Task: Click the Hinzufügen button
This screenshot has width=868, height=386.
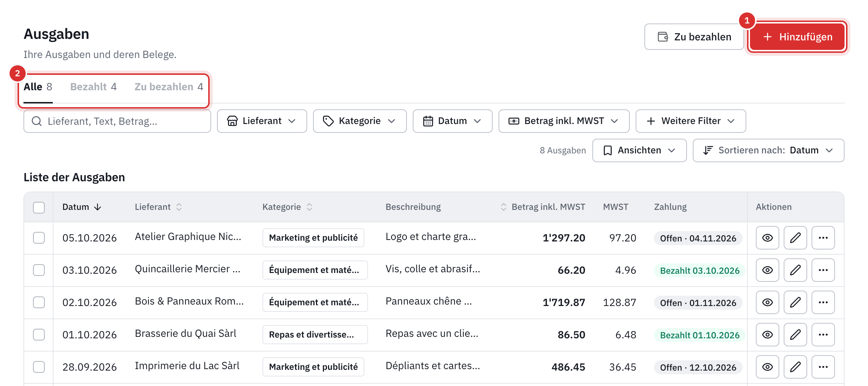Action: [x=798, y=37]
